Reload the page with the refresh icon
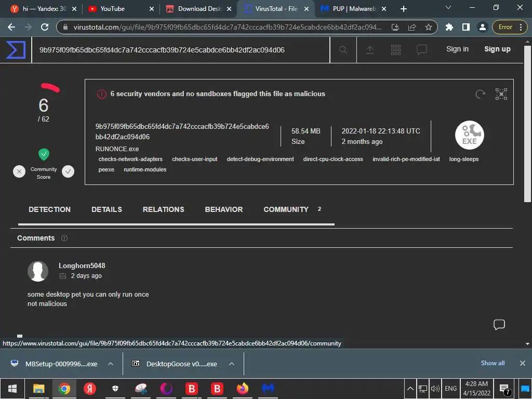 (45, 27)
